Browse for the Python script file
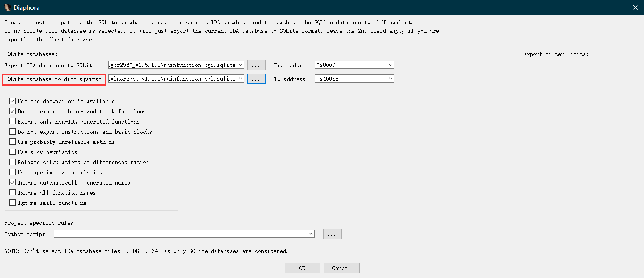Screen dimensions: 644x278 pos(332,234)
